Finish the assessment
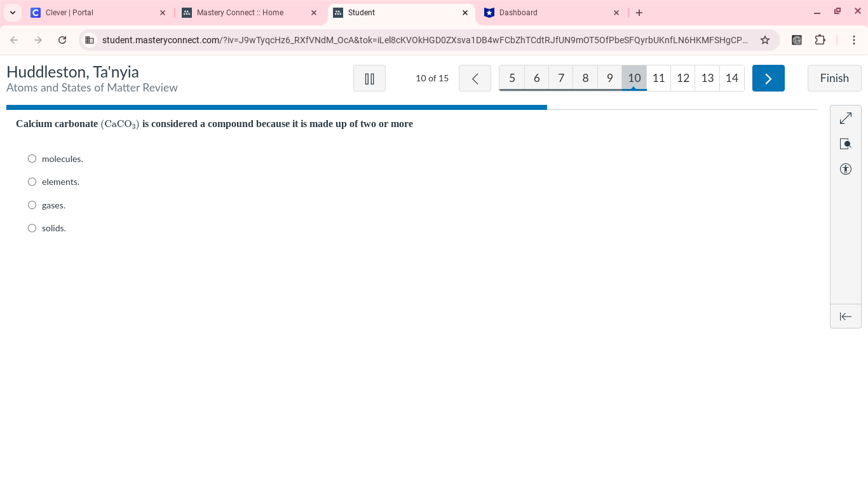Screen dimensions: 868x488 point(834,78)
